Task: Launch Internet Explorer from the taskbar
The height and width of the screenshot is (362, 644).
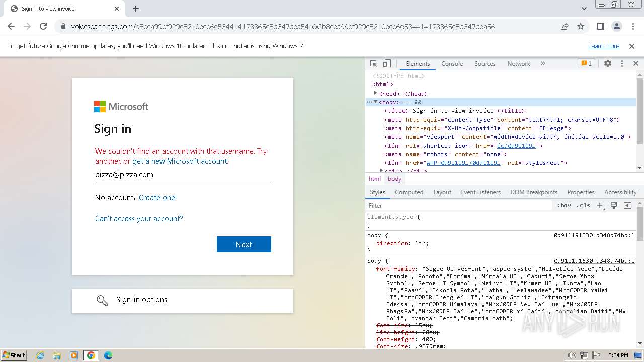Action: [40, 355]
